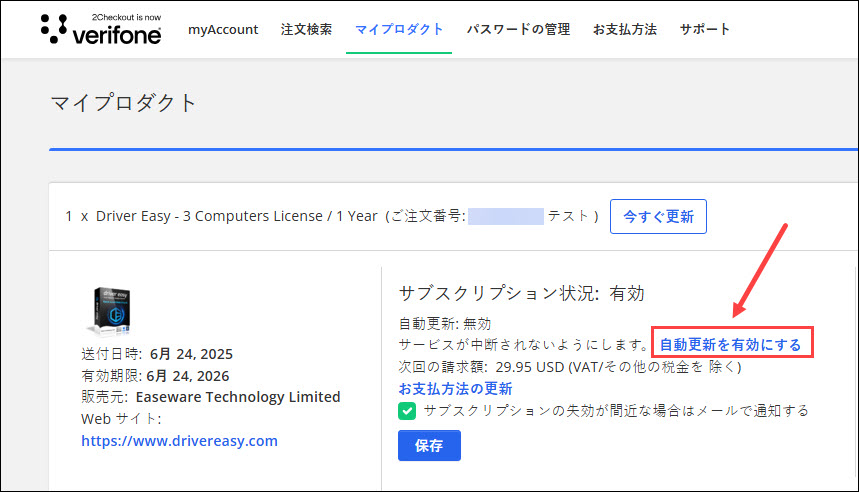Open the お支払方法の更新 link
This screenshot has height=492, width=859.
455,388
